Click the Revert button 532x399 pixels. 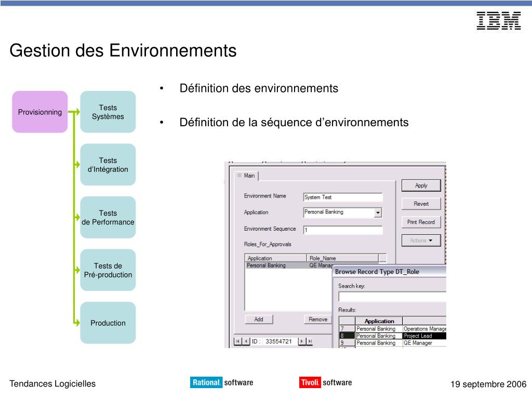pyautogui.click(x=421, y=204)
